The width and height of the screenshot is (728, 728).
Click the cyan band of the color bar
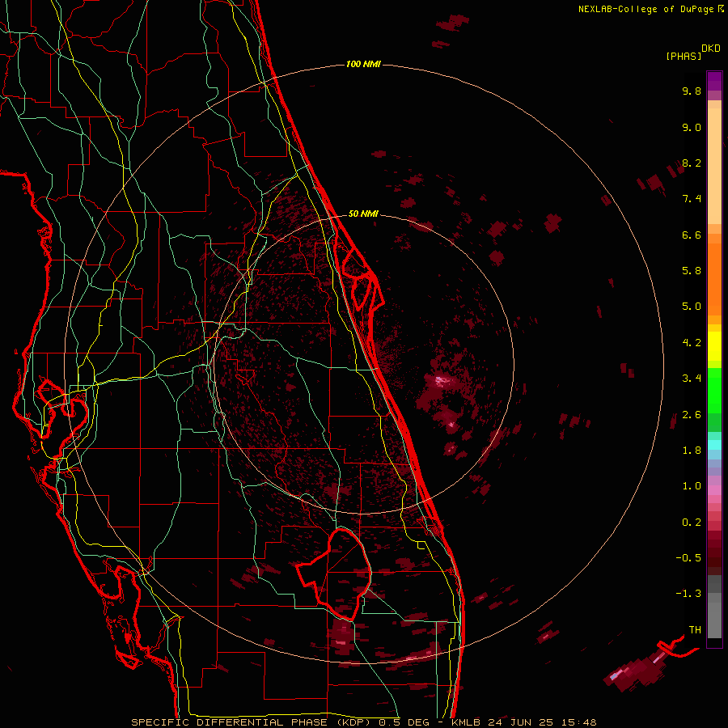pos(714,445)
